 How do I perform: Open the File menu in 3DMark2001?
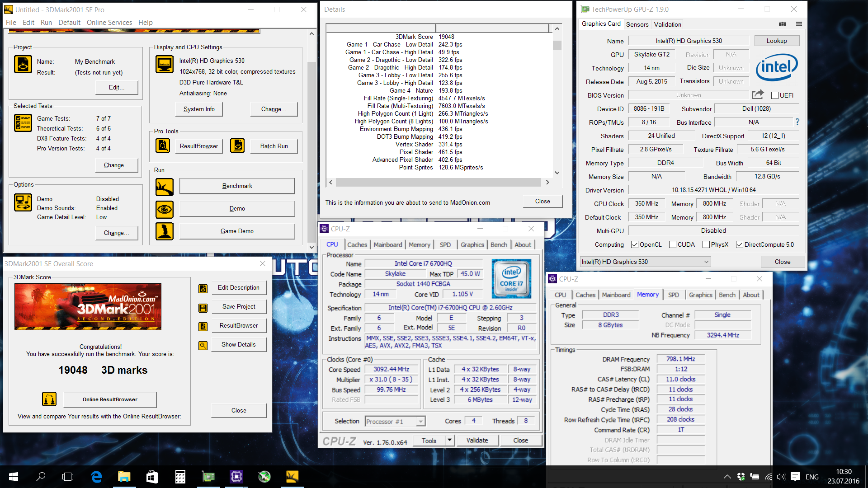coord(11,22)
